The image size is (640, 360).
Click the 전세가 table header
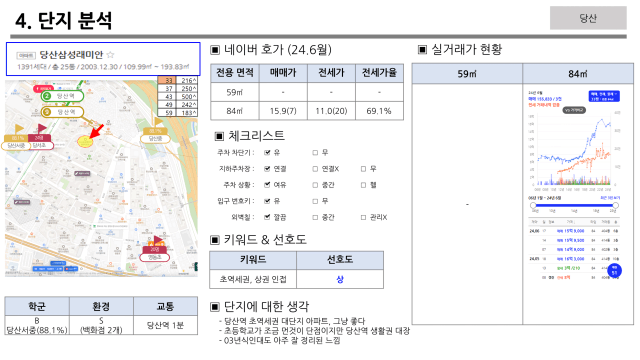click(x=331, y=73)
